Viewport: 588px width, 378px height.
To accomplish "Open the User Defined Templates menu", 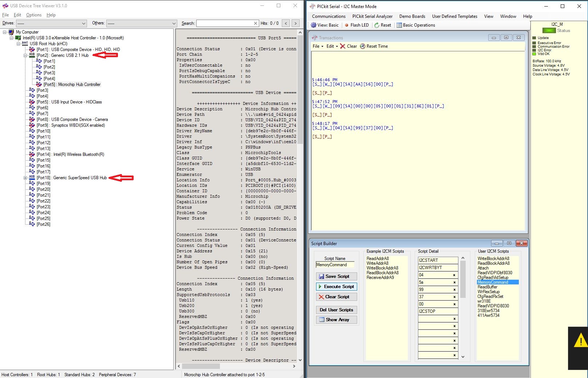I will (x=455, y=16).
